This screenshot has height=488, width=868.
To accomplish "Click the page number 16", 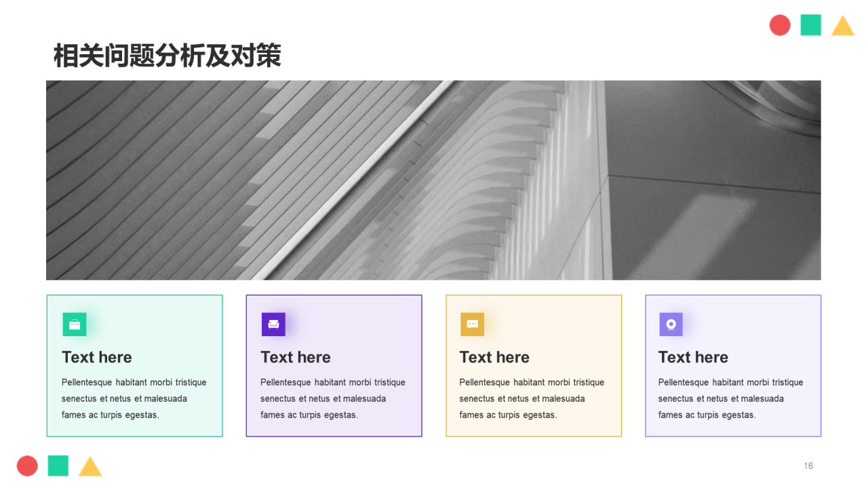I will click(808, 466).
